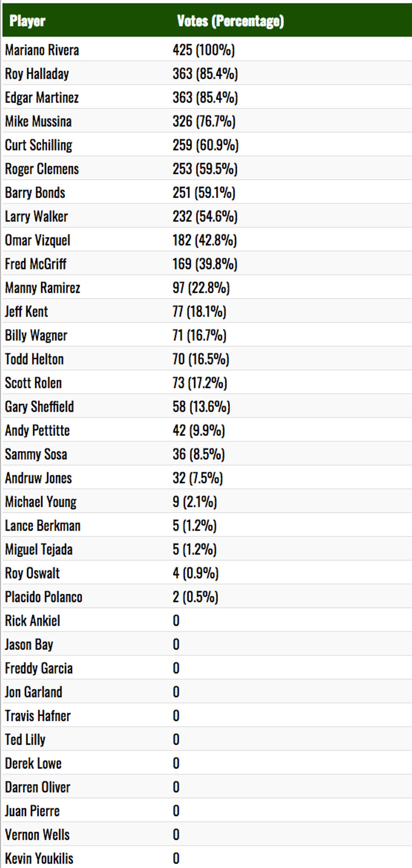Image resolution: width=412 pixels, height=868 pixels.
Task: Select the Curt Schilling name cell
Action: click(38, 145)
